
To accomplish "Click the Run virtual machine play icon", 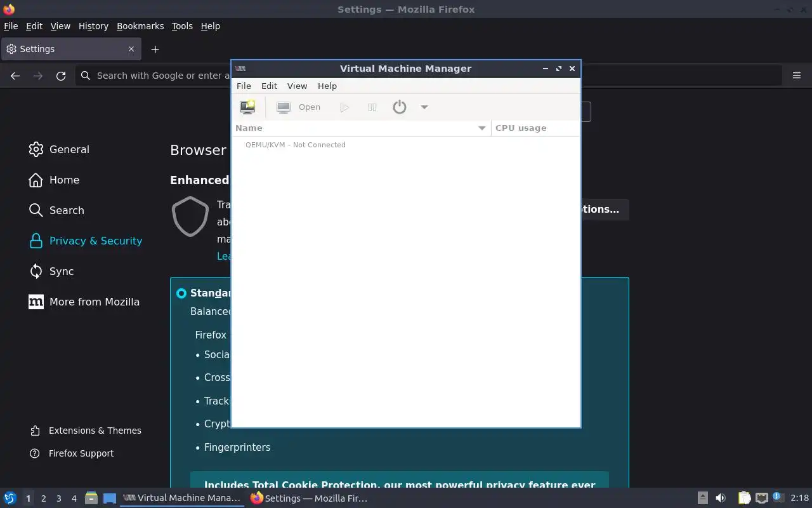I will pyautogui.click(x=344, y=107).
